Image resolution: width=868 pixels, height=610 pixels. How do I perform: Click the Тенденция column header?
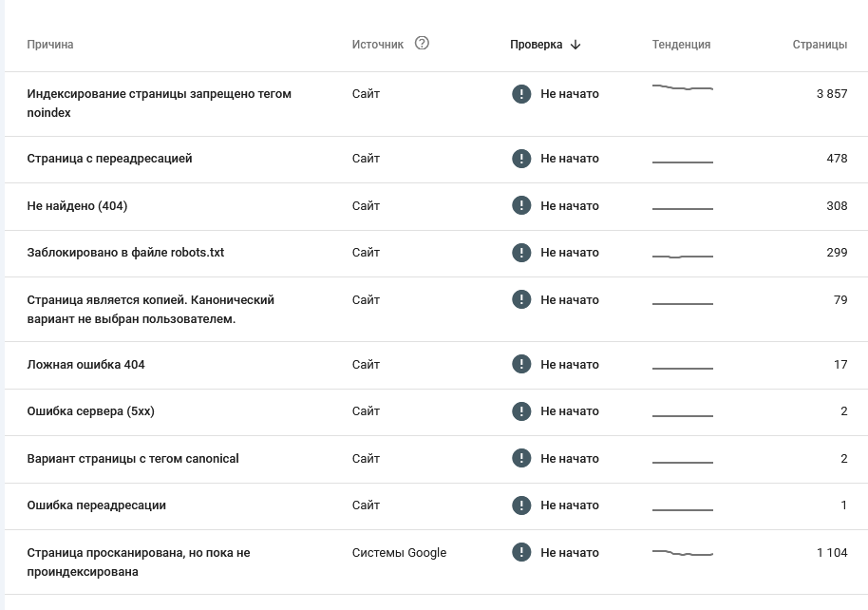pos(681,45)
